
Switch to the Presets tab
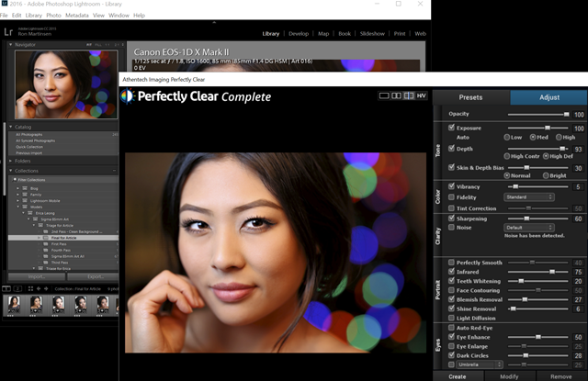pyautogui.click(x=471, y=97)
